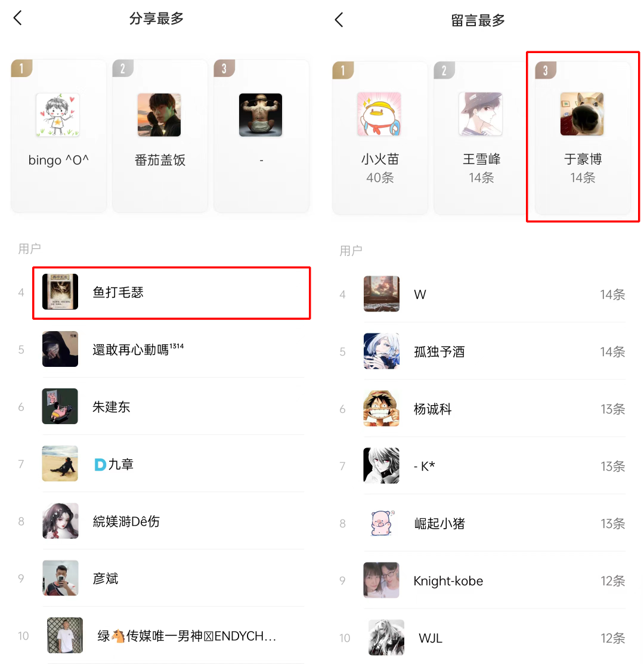Open 王雪峰 second-place card
Image resolution: width=644 pixels, height=664 pixels.
[x=481, y=138]
